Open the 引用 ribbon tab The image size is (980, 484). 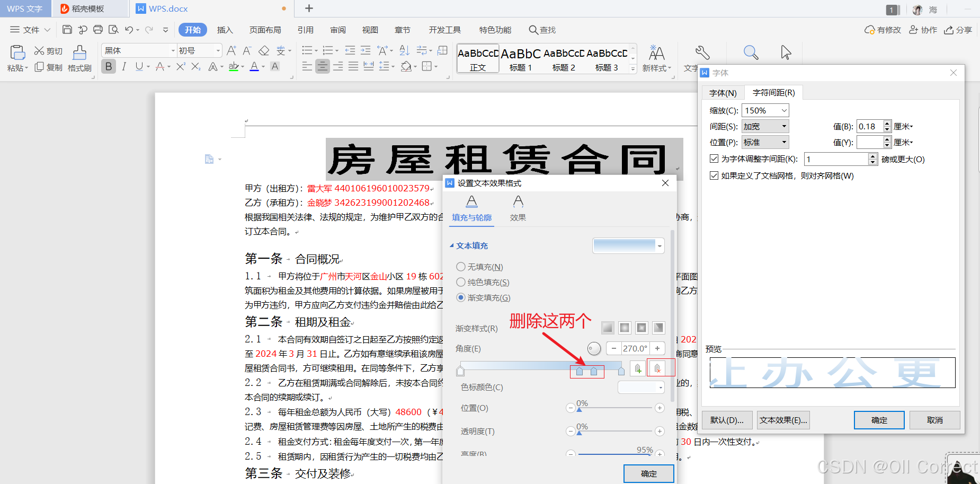coord(306,30)
